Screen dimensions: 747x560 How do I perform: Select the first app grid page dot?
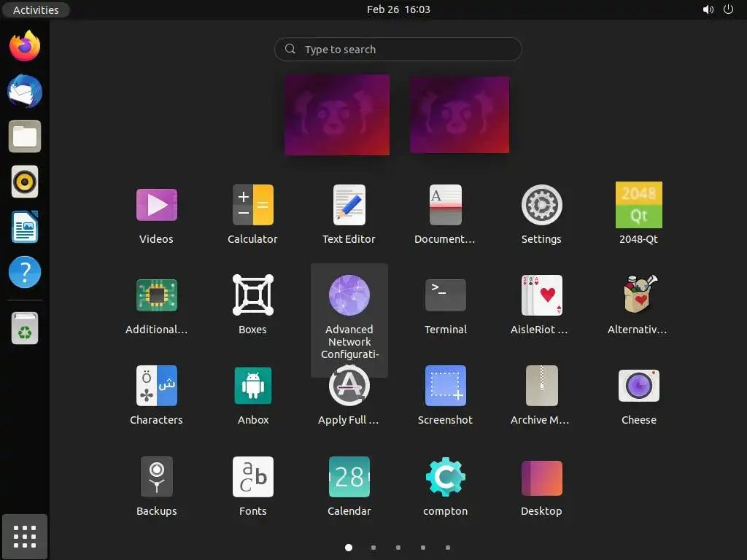[x=349, y=548]
